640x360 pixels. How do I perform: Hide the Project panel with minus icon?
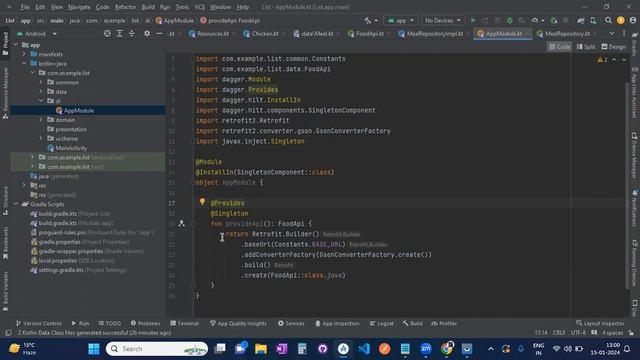(159, 34)
